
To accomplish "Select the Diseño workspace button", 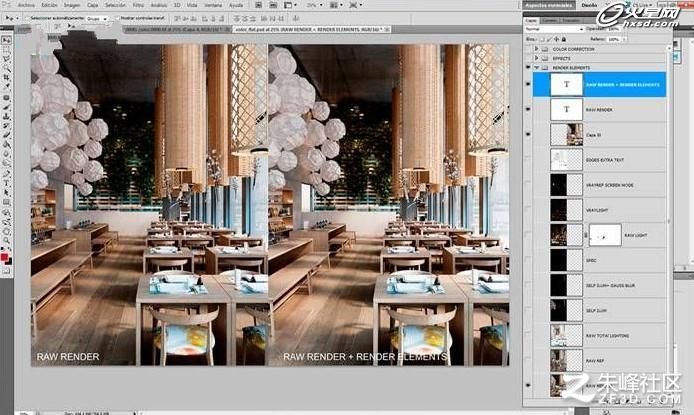I will pyautogui.click(x=589, y=5).
